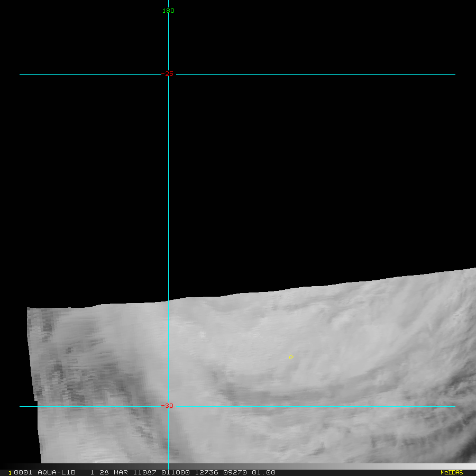Image resolution: width=476 pixels, height=476 pixels.
Task: Click the cyan 180 meridian line midway between latitudes
Action: pos(168,240)
